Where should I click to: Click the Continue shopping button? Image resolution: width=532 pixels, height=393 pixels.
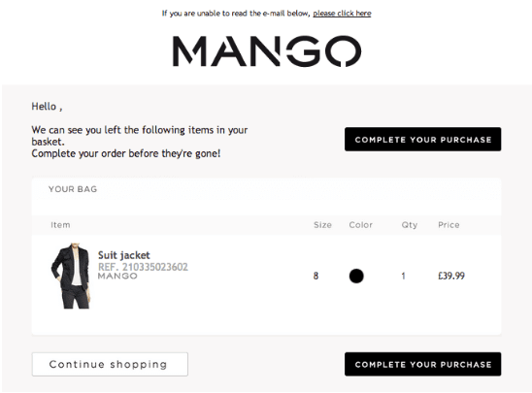(110, 364)
